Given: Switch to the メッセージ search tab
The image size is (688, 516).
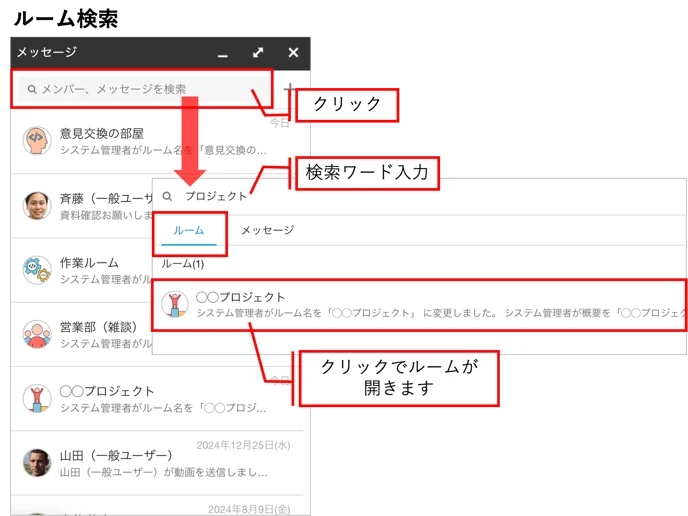Looking at the screenshot, I should click(268, 230).
